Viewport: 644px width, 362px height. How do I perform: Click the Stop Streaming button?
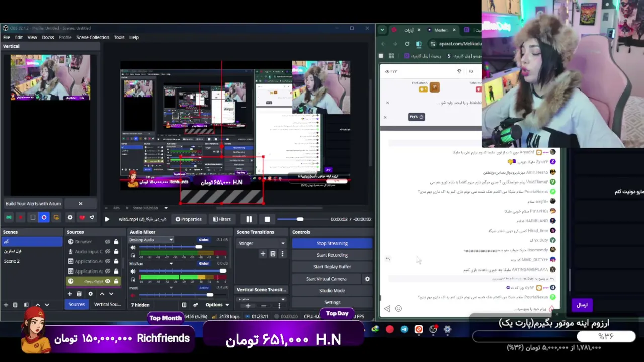pyautogui.click(x=332, y=243)
